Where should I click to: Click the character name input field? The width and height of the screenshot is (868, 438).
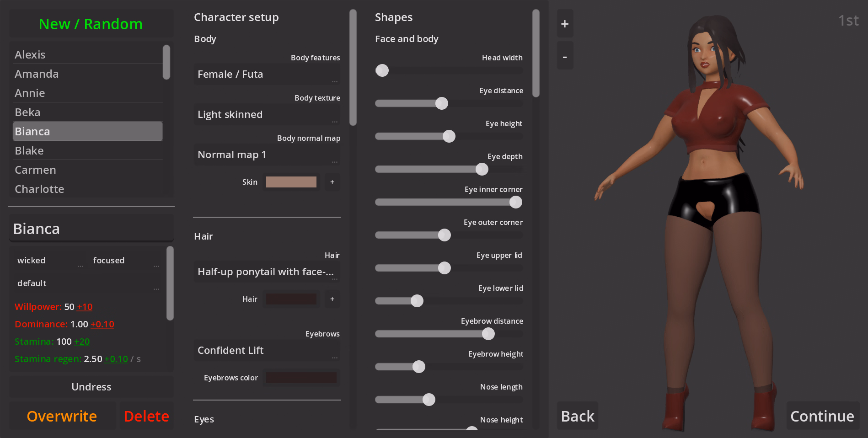tap(91, 229)
